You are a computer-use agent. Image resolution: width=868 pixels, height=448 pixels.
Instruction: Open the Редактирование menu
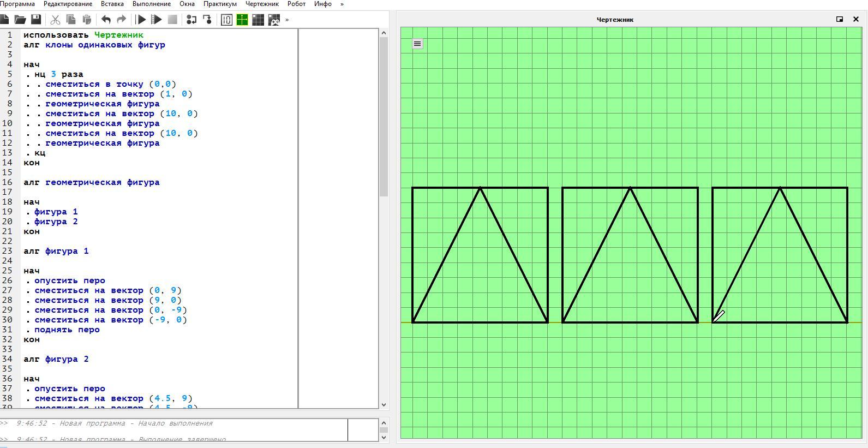tap(68, 4)
